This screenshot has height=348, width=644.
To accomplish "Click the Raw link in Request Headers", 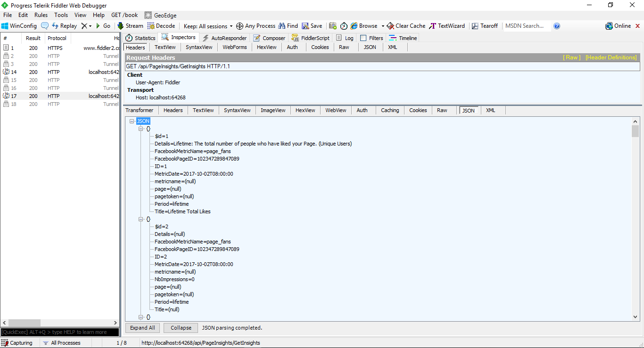I will (x=572, y=57).
